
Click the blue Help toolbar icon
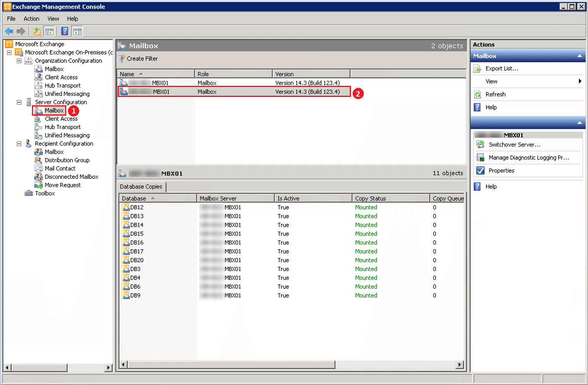pyautogui.click(x=65, y=31)
